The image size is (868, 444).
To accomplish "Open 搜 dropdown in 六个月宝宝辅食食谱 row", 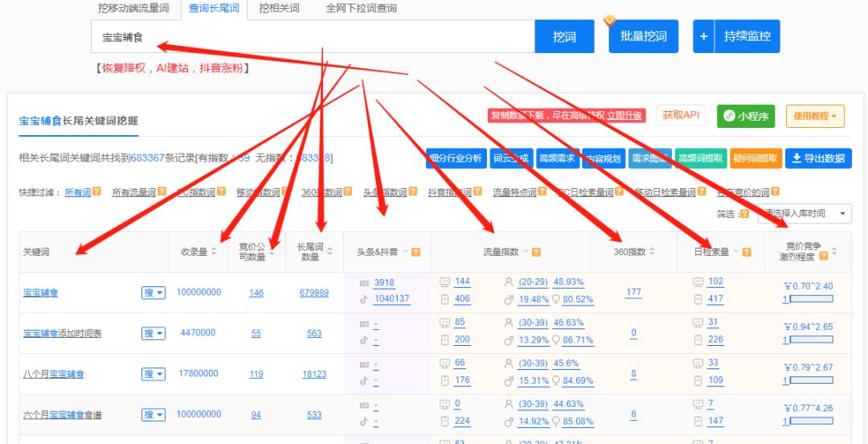I will tap(154, 414).
